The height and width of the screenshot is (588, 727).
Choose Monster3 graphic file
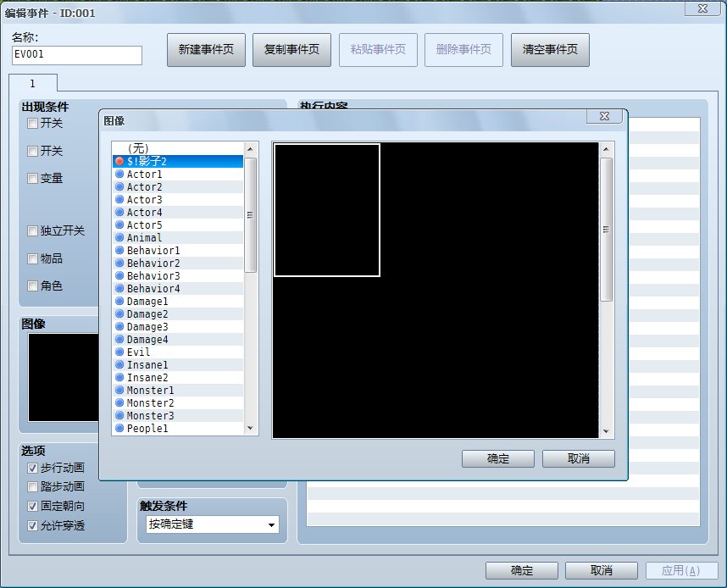click(x=178, y=415)
